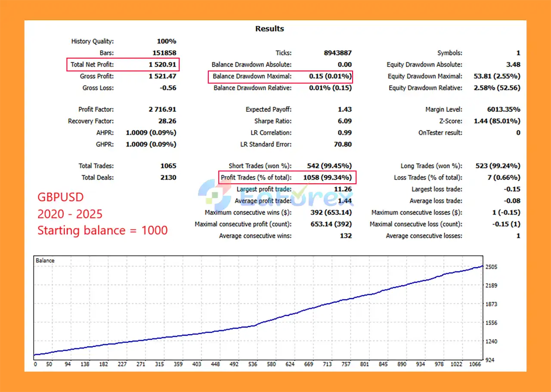Click the History Quality 100% value
This screenshot has height=392, width=551.
point(167,41)
